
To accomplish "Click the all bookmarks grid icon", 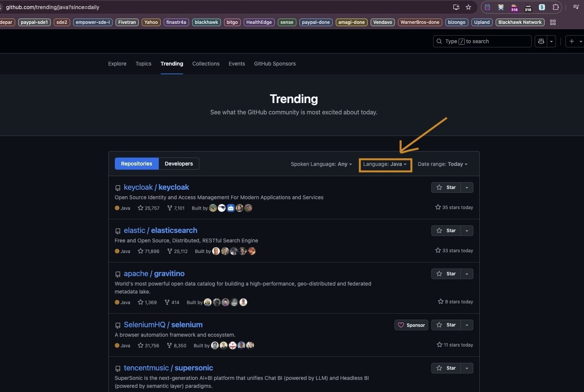I will pos(553,22).
